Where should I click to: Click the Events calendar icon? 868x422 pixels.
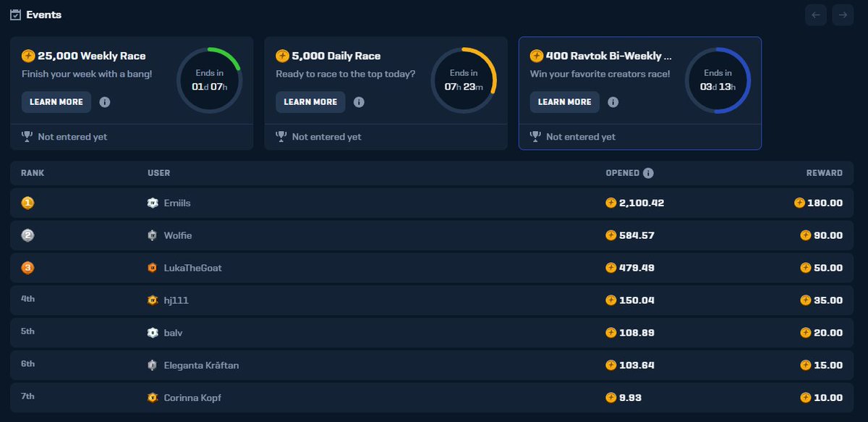[x=15, y=14]
